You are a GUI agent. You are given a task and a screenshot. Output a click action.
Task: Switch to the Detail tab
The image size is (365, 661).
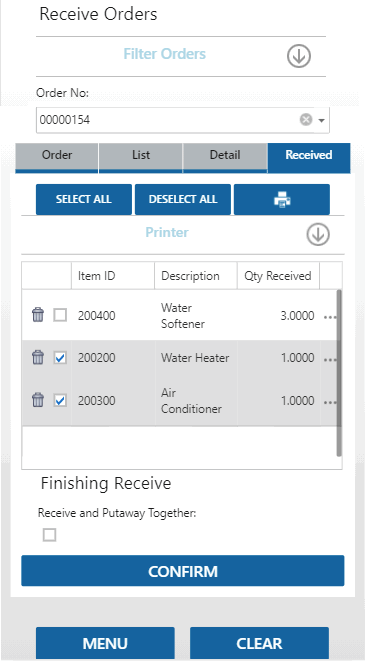tap(225, 156)
